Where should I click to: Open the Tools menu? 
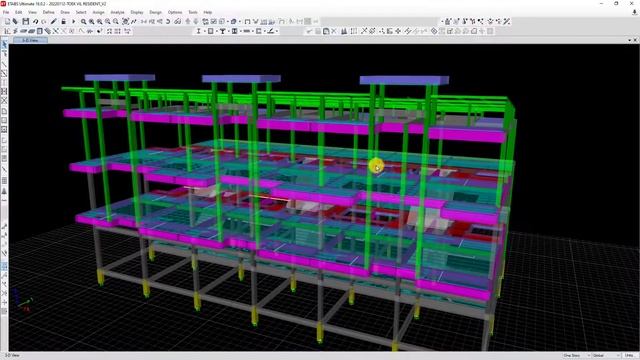click(193, 12)
